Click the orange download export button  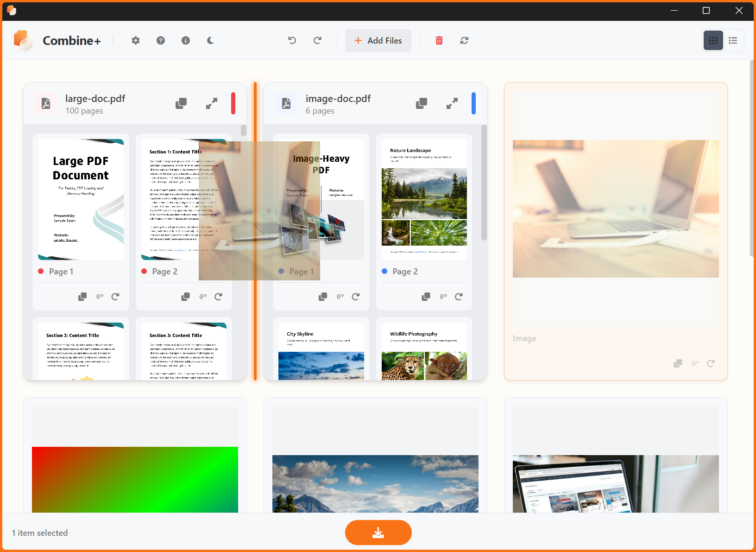(x=378, y=533)
